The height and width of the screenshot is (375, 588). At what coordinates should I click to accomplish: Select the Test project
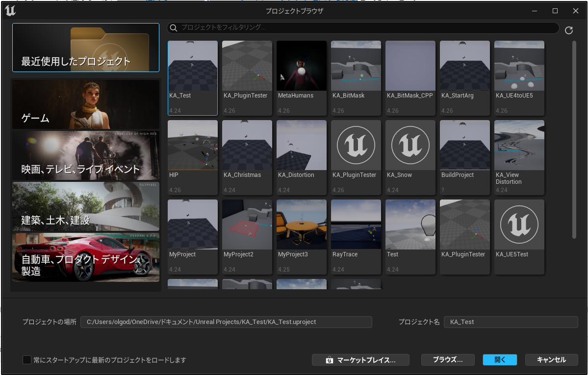[x=410, y=237]
